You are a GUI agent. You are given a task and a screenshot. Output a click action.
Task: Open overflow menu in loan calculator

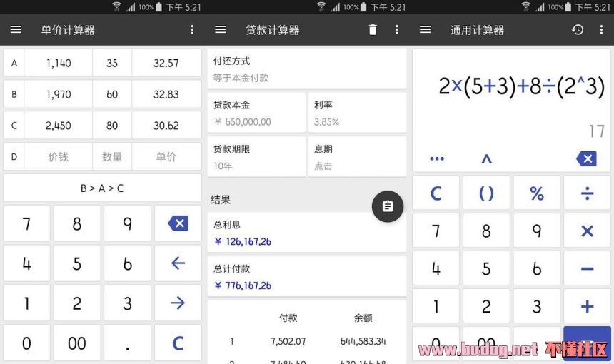(x=397, y=30)
